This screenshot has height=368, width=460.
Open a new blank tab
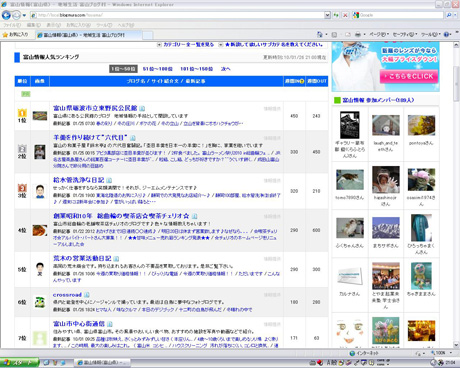148,35
